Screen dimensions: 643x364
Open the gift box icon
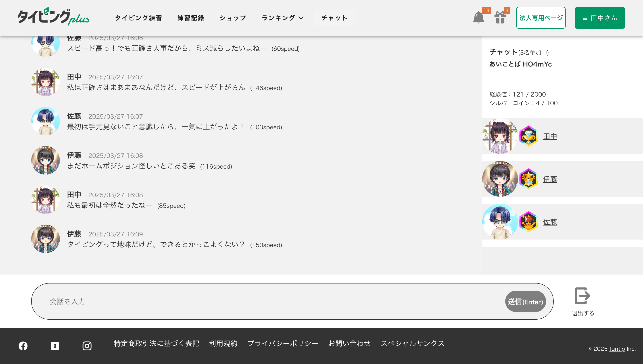tap(500, 18)
